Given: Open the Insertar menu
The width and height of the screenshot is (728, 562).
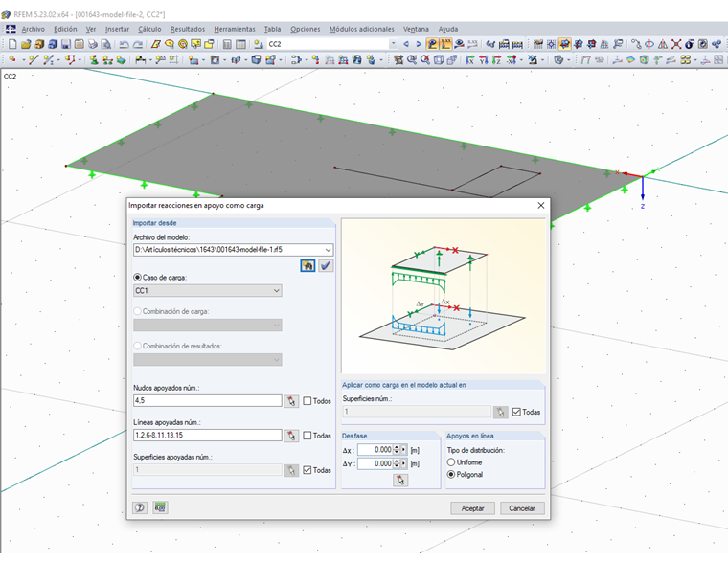Looking at the screenshot, I should coord(117,29).
